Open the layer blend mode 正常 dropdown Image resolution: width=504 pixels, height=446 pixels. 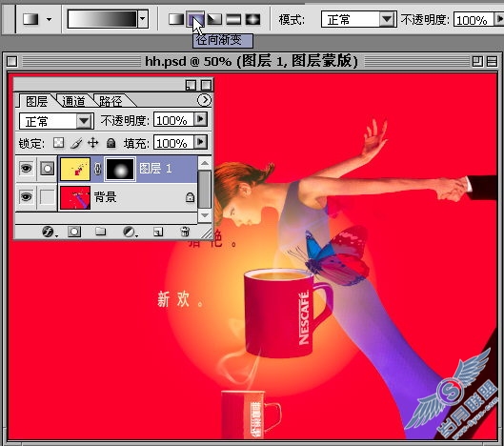(x=56, y=121)
